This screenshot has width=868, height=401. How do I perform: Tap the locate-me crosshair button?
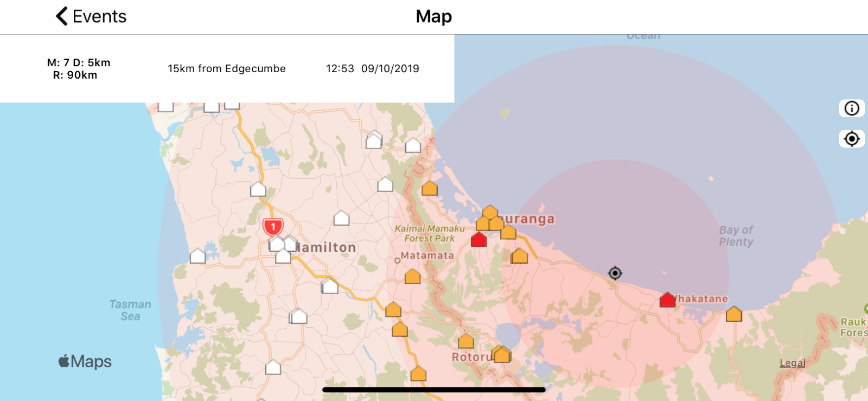pos(851,139)
